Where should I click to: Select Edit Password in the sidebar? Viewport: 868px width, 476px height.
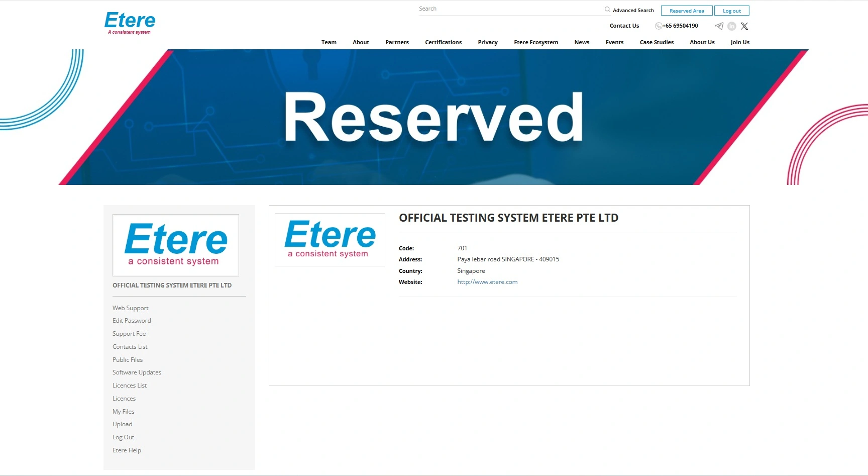pos(132,321)
